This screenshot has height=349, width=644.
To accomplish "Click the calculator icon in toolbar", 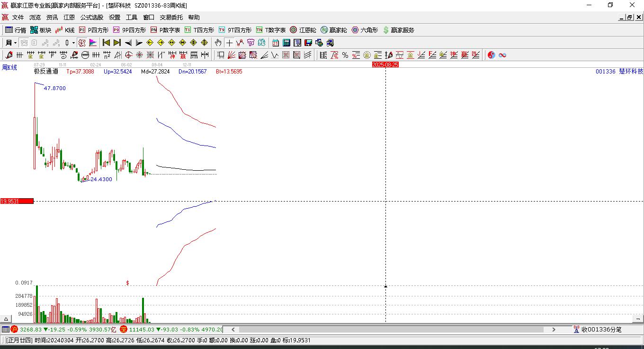I will 286,43.
